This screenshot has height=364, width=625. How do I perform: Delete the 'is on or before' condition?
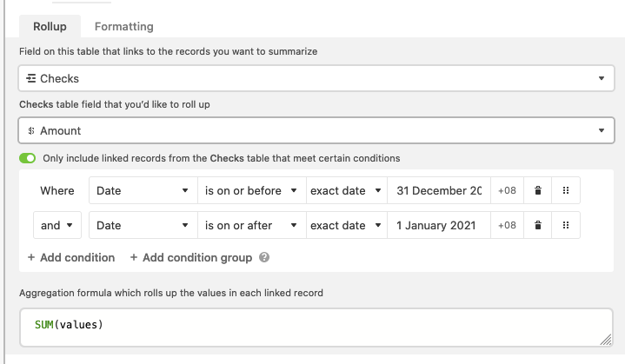[x=538, y=190]
